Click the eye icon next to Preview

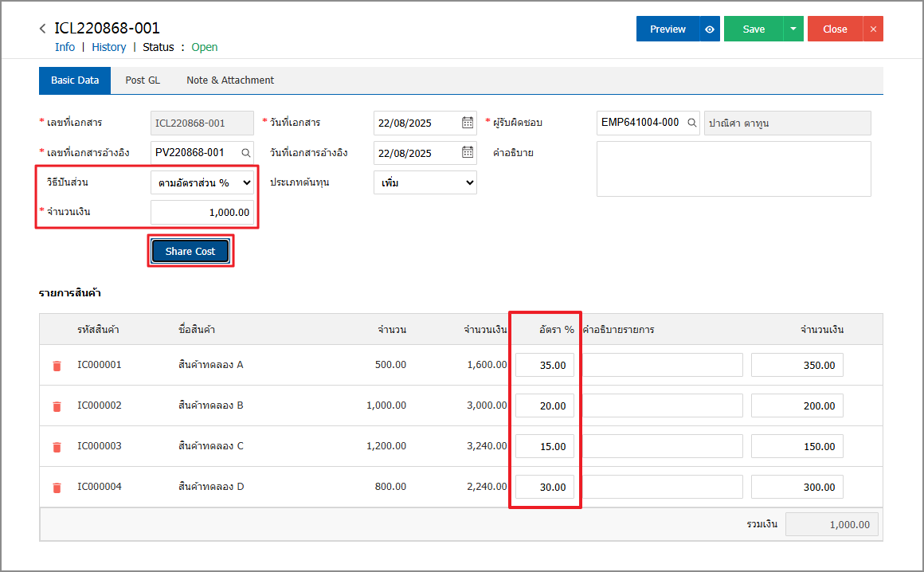710,29
